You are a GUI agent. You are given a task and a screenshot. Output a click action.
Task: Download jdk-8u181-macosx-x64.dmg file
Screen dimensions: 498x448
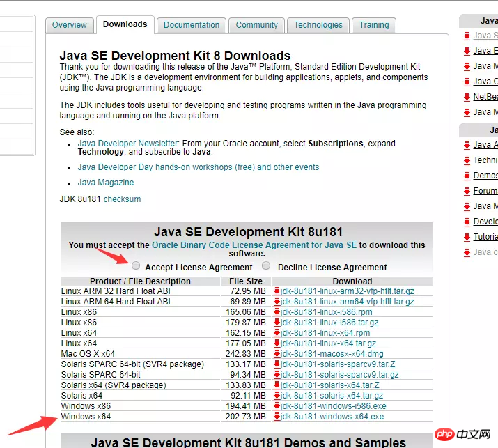332,354
